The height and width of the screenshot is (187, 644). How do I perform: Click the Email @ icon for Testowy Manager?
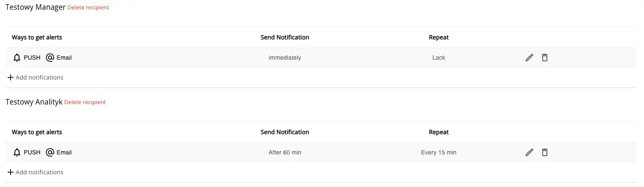pyautogui.click(x=50, y=58)
